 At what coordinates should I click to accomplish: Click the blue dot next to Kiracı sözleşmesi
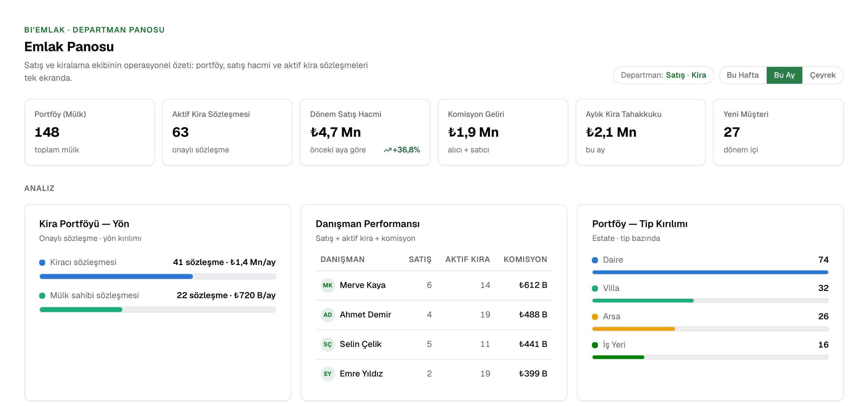42,262
